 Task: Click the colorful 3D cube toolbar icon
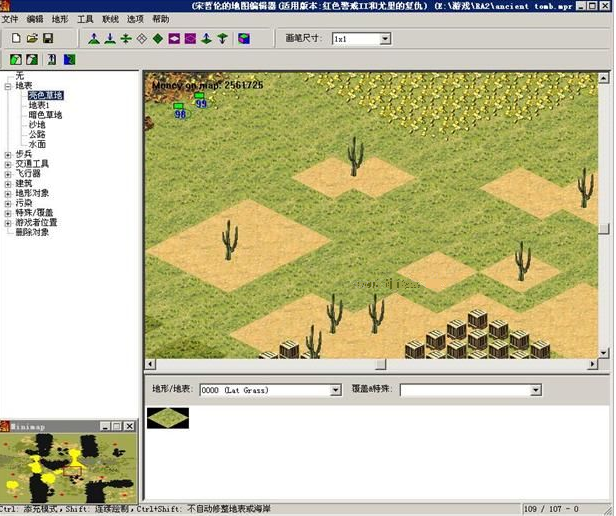point(244,39)
